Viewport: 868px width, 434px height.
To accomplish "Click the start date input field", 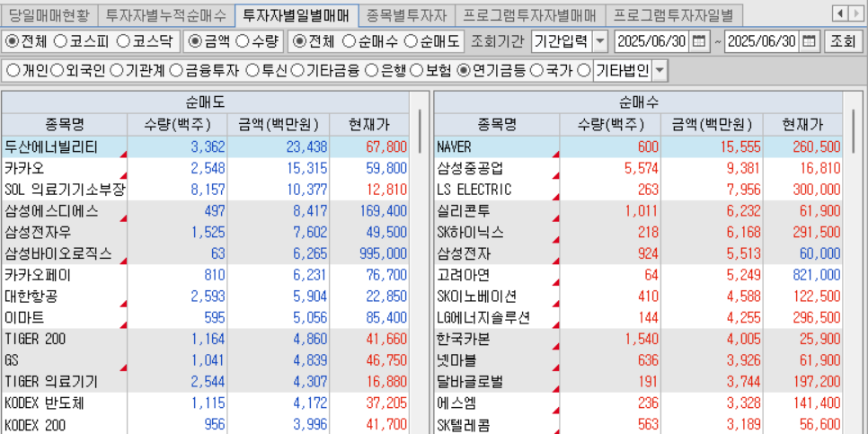I will coord(652,41).
